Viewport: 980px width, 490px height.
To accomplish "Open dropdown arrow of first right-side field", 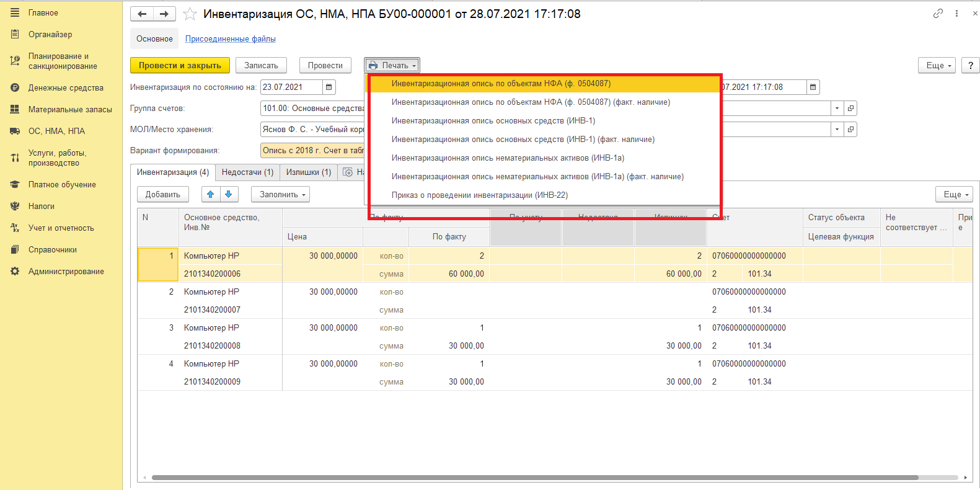I will [837, 108].
